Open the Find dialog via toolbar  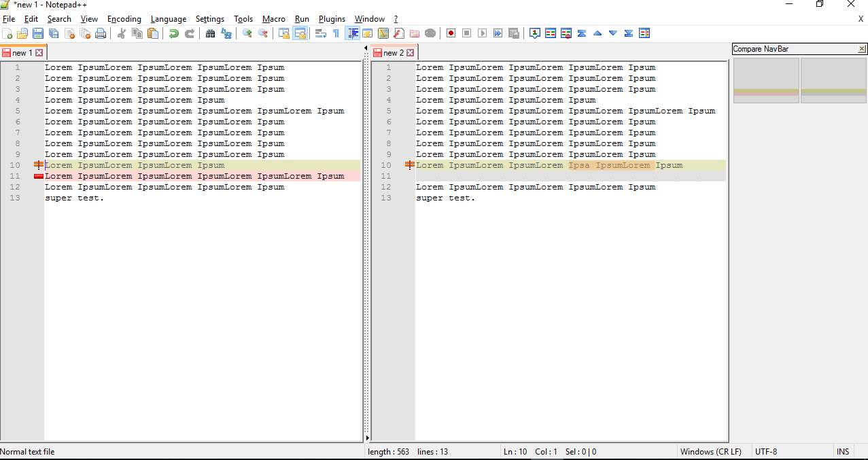coord(210,33)
